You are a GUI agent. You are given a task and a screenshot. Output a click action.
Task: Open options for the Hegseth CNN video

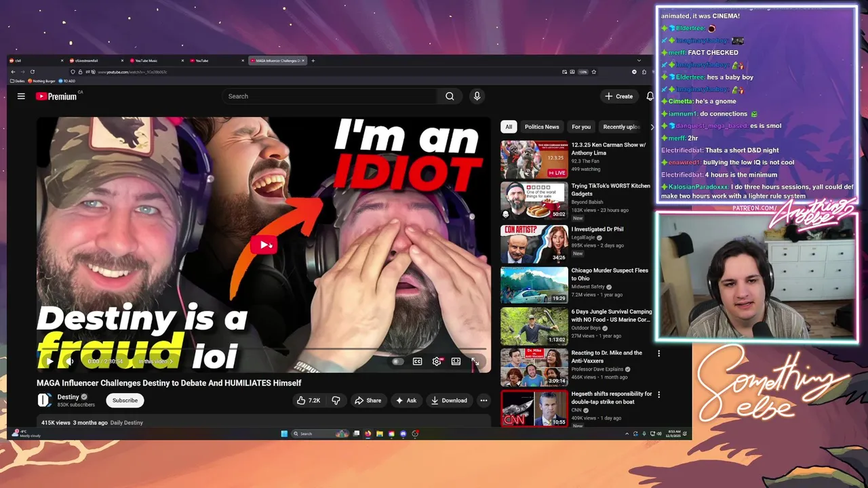pyautogui.click(x=658, y=394)
